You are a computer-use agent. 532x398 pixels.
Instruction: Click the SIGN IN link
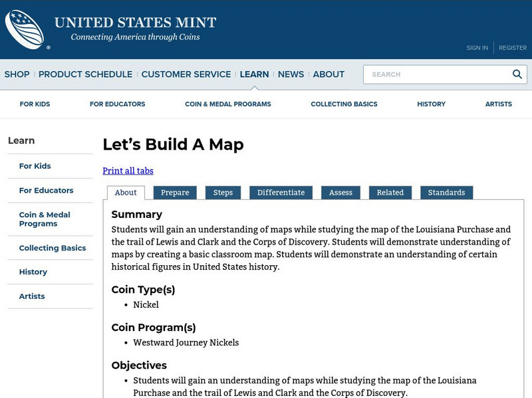pos(477,47)
